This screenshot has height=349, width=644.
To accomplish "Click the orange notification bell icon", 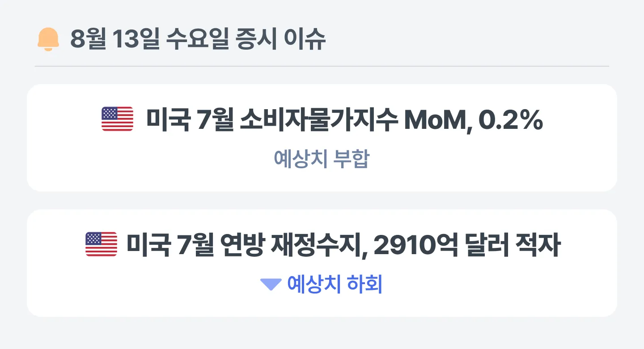I will (48, 39).
